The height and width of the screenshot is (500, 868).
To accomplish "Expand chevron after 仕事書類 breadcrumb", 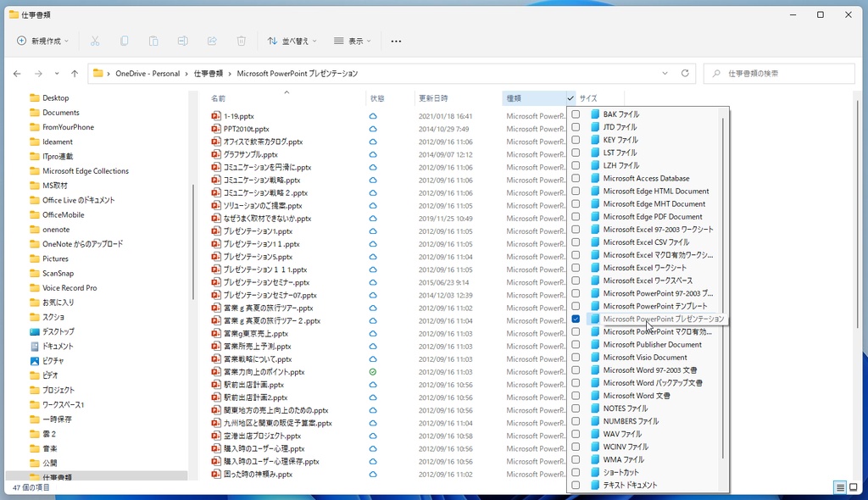I will pos(230,74).
